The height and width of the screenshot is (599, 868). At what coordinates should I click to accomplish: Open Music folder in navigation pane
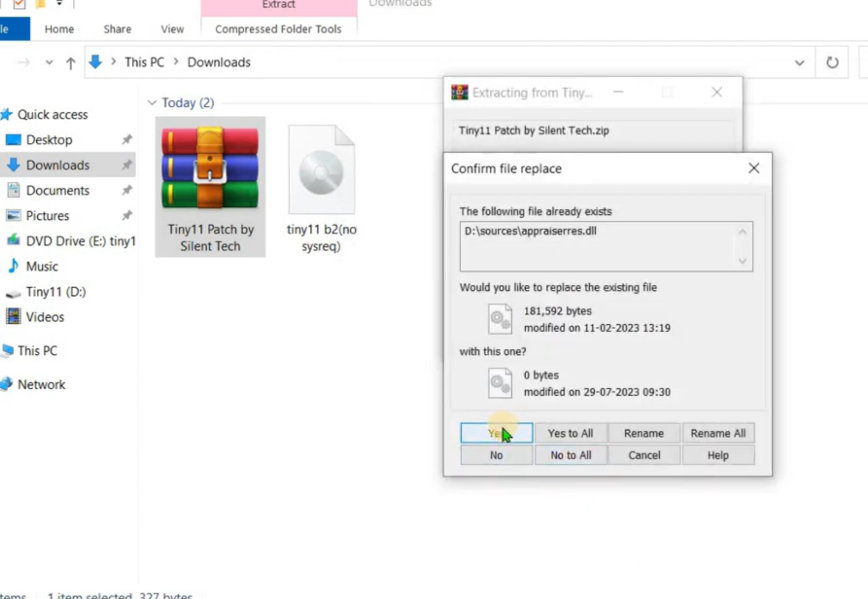pos(42,266)
